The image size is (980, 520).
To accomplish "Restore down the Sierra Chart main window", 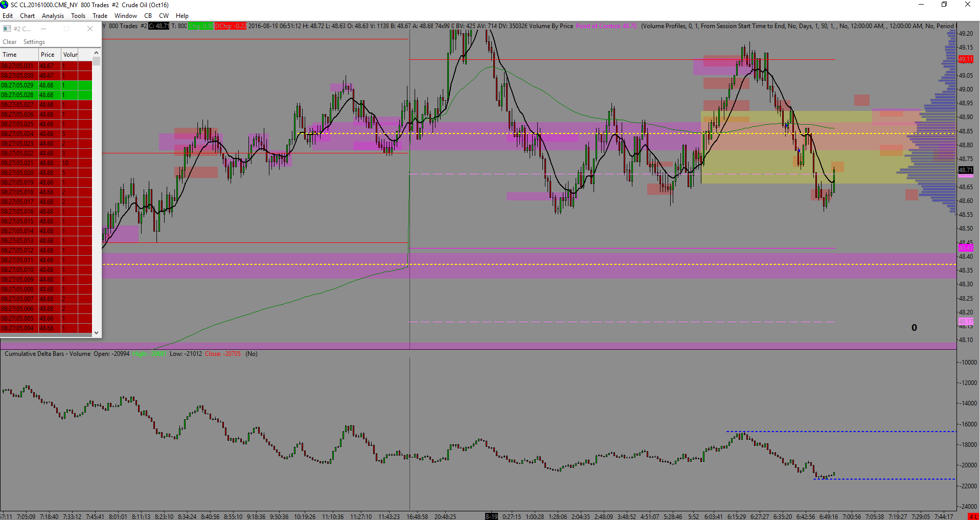I will pyautogui.click(x=944, y=5).
